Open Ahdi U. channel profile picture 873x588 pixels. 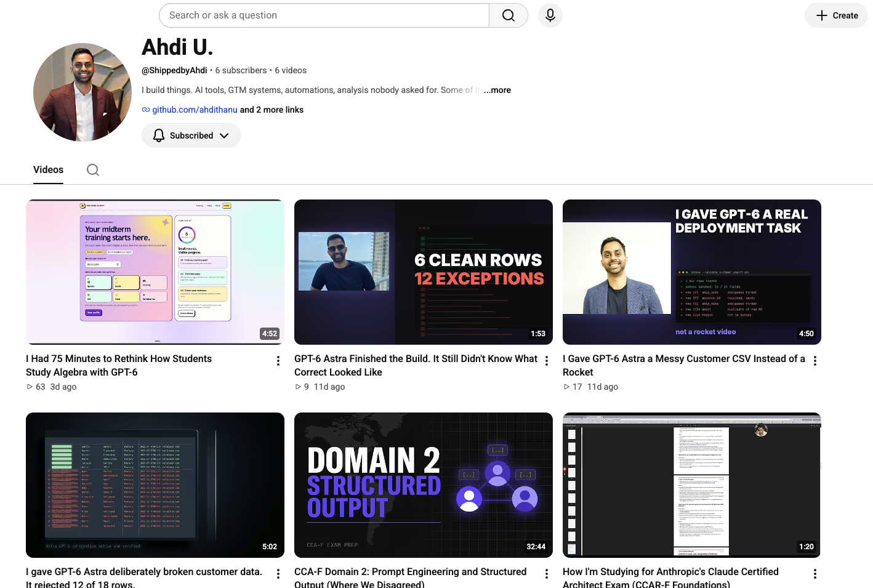(x=82, y=92)
